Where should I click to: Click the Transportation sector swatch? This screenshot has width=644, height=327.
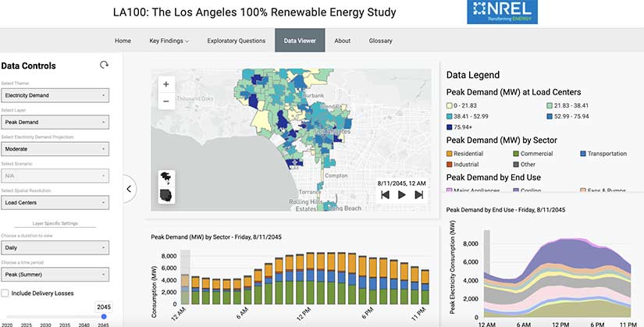583,154
